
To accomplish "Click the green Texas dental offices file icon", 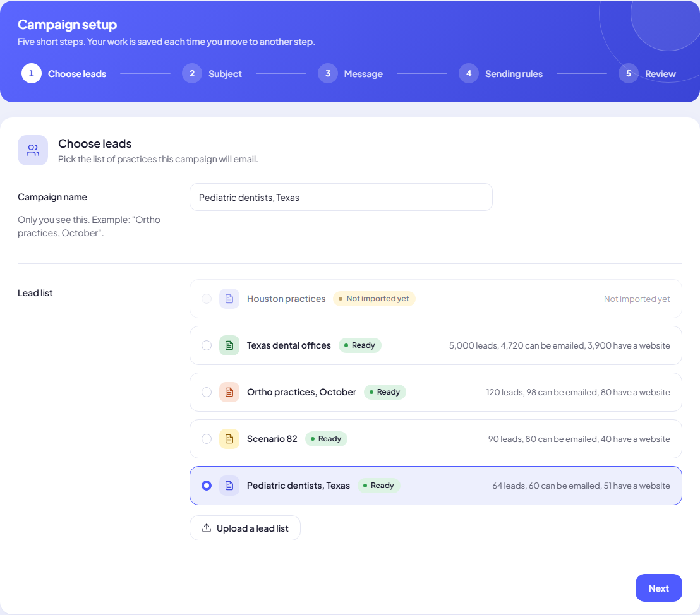I will tap(229, 345).
